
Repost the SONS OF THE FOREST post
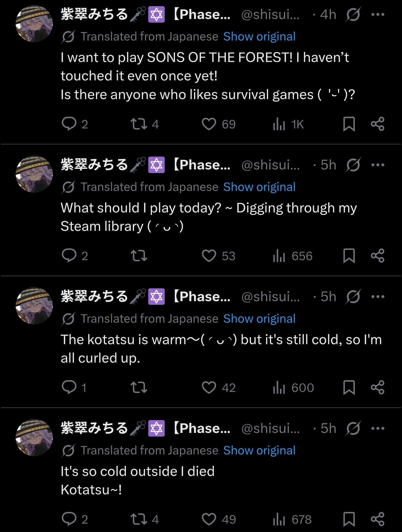139,124
